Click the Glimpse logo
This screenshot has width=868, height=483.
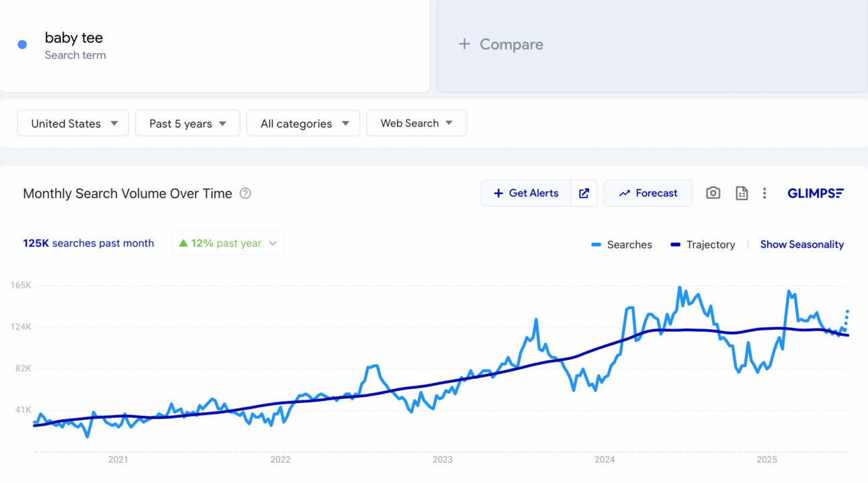point(815,193)
